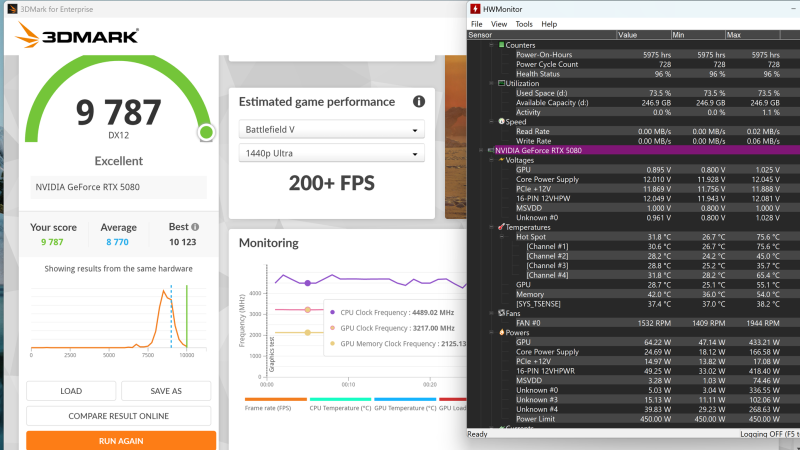Click the yellow GPU memory clock marker
Viewport: 800px width, 450px height.
pyautogui.click(x=308, y=332)
